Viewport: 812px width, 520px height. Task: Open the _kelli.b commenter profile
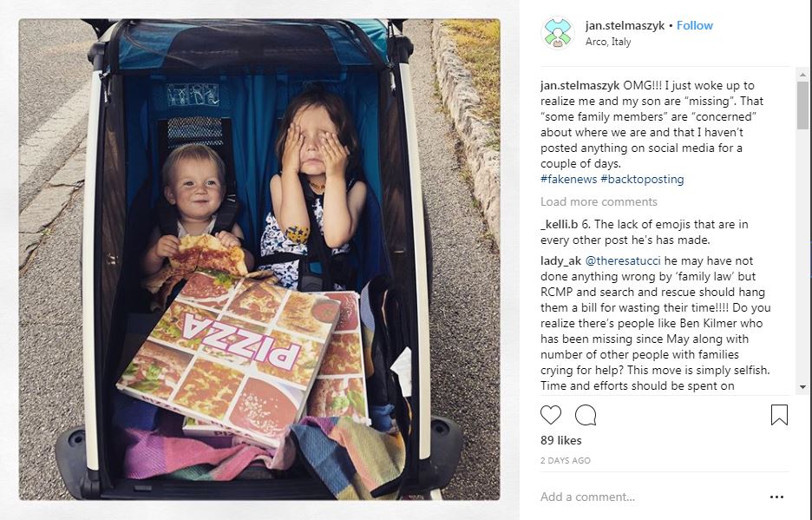[x=559, y=225]
